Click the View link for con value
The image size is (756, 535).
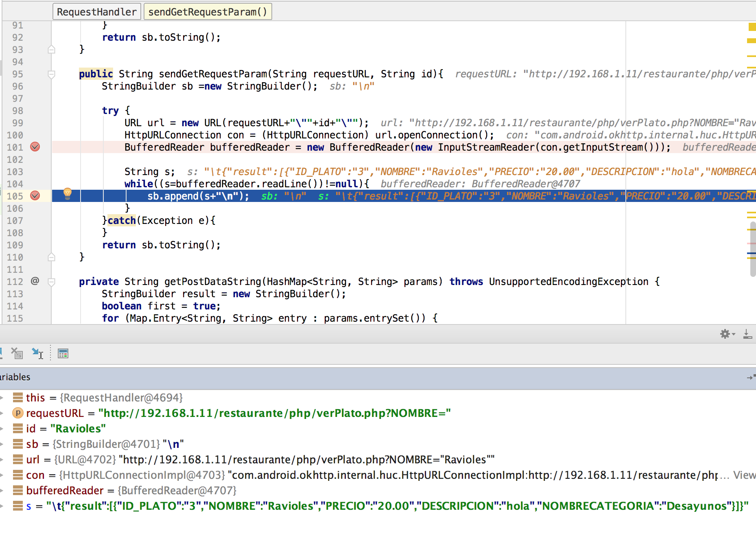coord(744,475)
